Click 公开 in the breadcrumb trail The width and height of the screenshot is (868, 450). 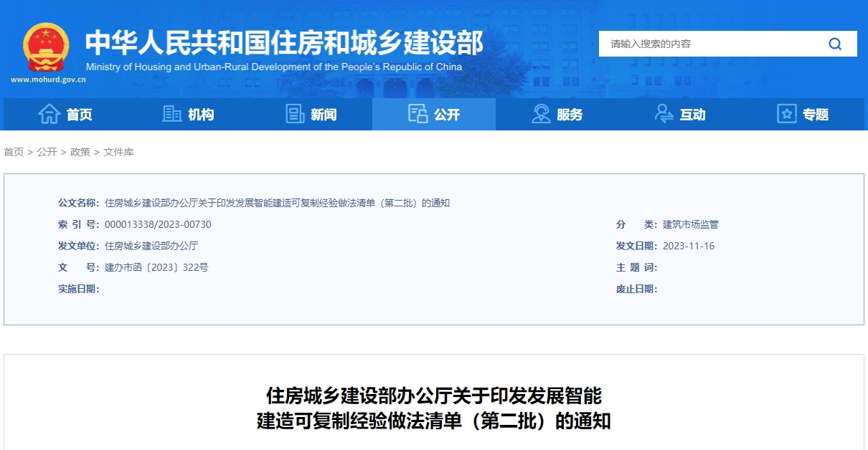[x=47, y=152]
